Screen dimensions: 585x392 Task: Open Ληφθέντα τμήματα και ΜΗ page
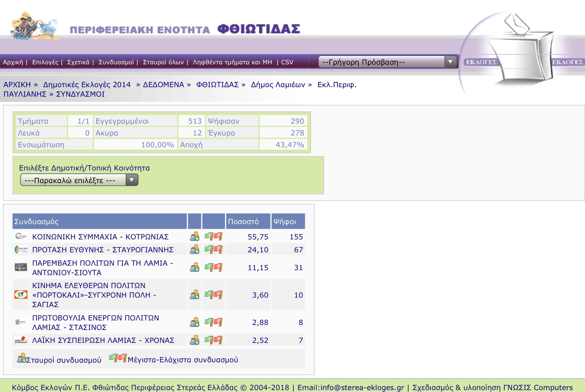[232, 62]
